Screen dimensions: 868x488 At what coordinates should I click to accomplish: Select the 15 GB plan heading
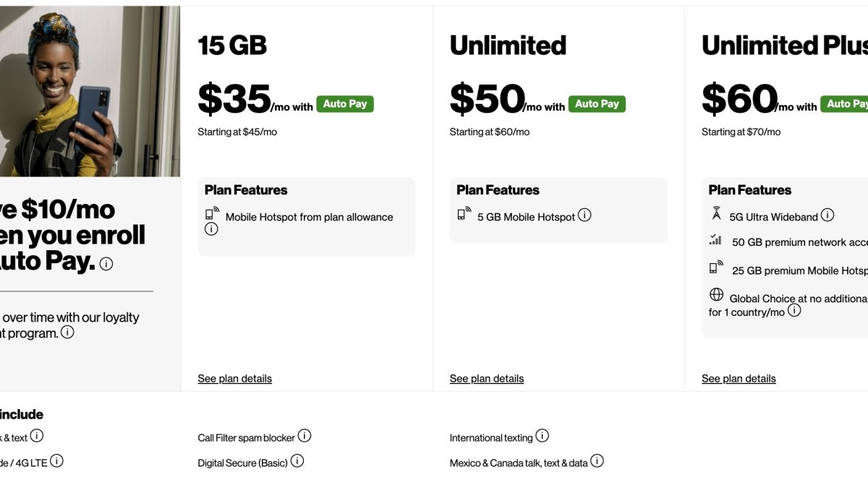(232, 46)
